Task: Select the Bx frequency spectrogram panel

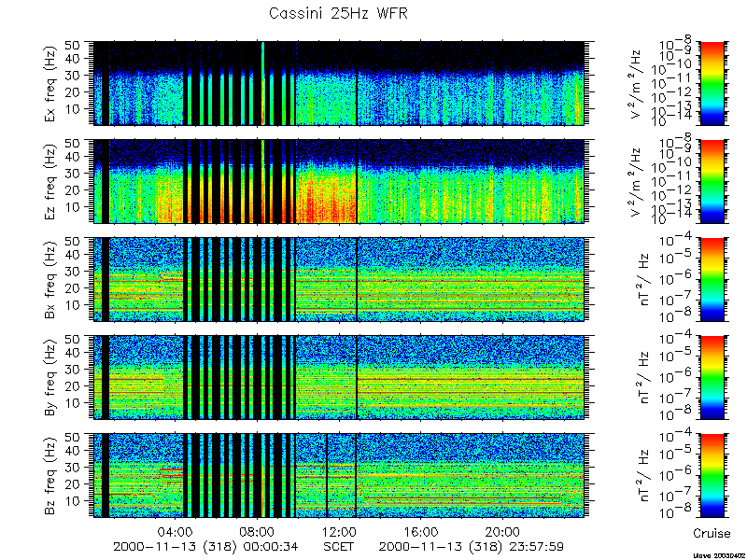Action: [x=339, y=279]
